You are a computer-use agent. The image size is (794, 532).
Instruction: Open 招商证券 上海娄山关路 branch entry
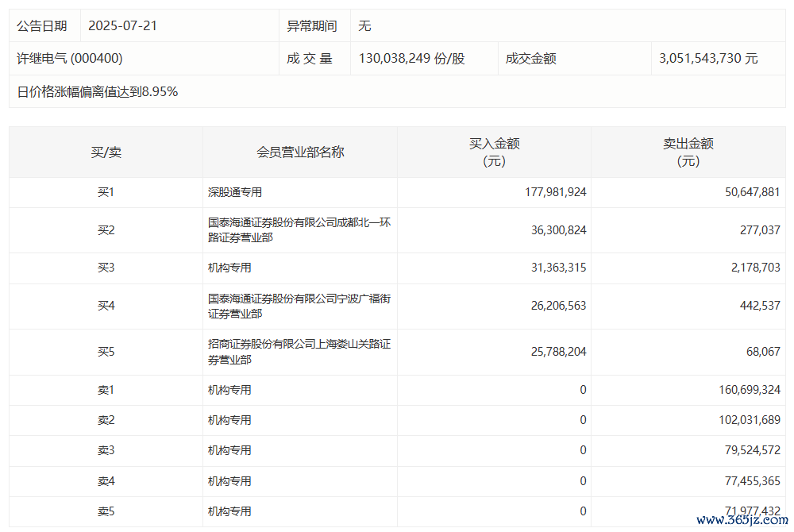[299, 352]
